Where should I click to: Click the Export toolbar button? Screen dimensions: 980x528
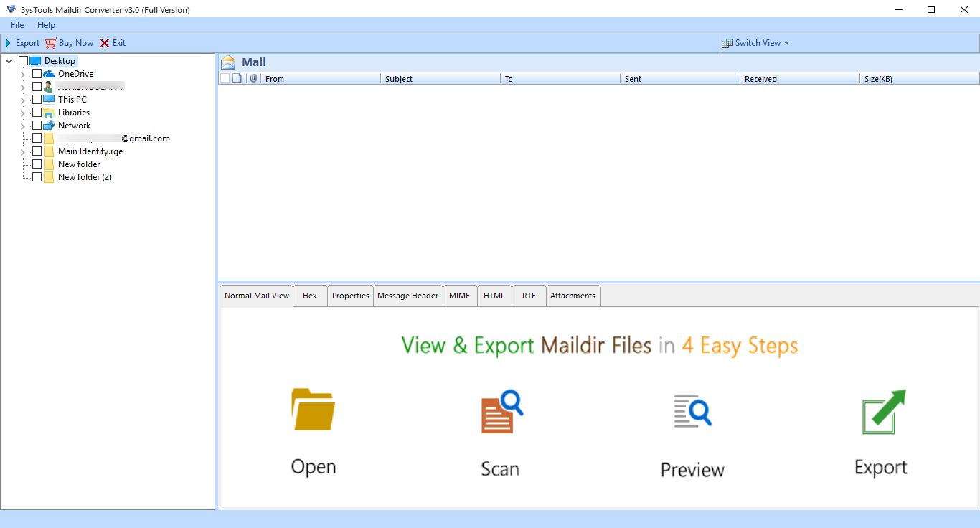click(22, 43)
